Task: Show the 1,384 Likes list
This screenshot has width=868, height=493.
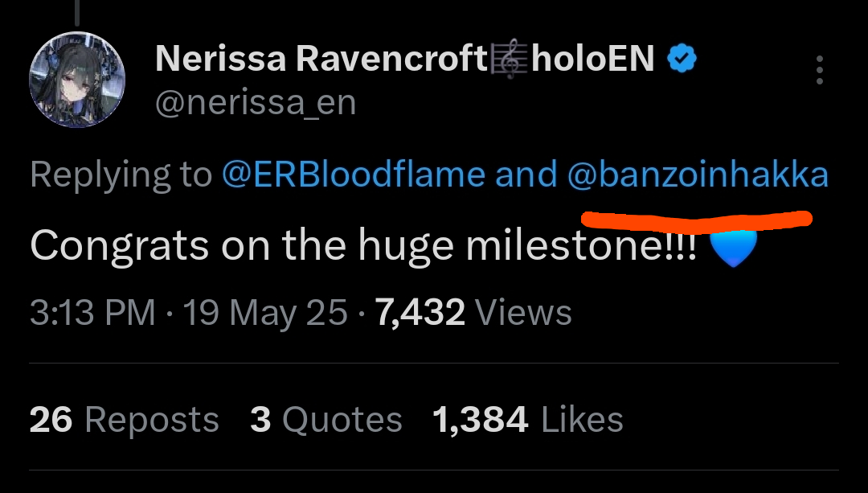Action: tap(527, 420)
